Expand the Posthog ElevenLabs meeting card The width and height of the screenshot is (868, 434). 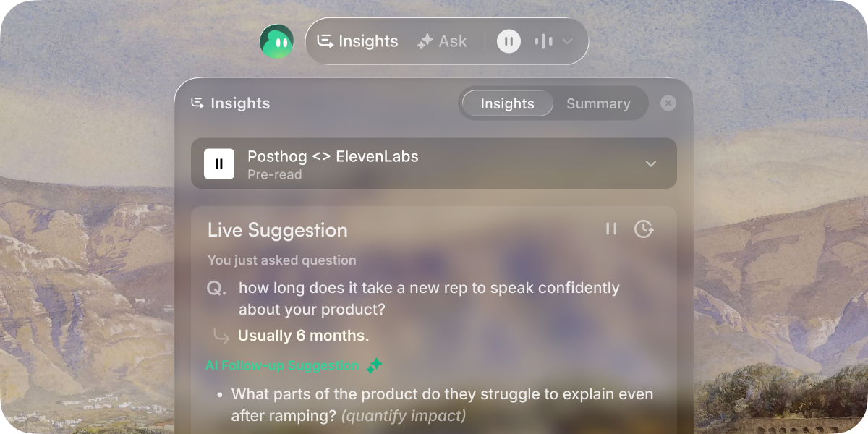coord(650,163)
